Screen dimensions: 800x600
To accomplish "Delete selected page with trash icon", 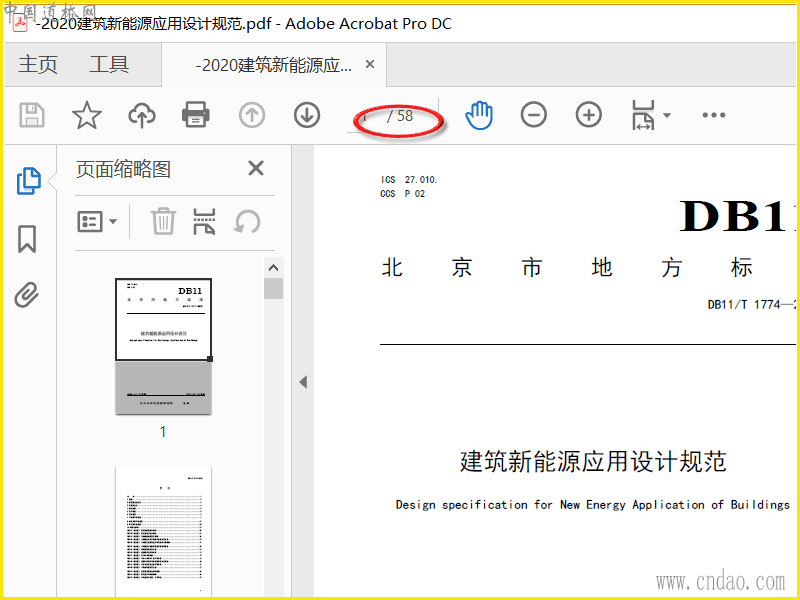I will 163,221.
